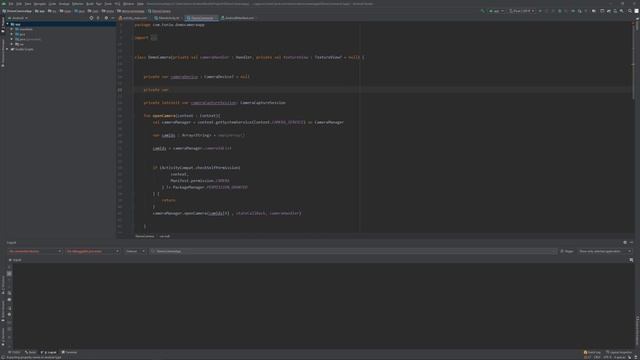Viewport: 640px width, 360px height.
Task: Click the Make Project hammer icon
Action: 482,11
